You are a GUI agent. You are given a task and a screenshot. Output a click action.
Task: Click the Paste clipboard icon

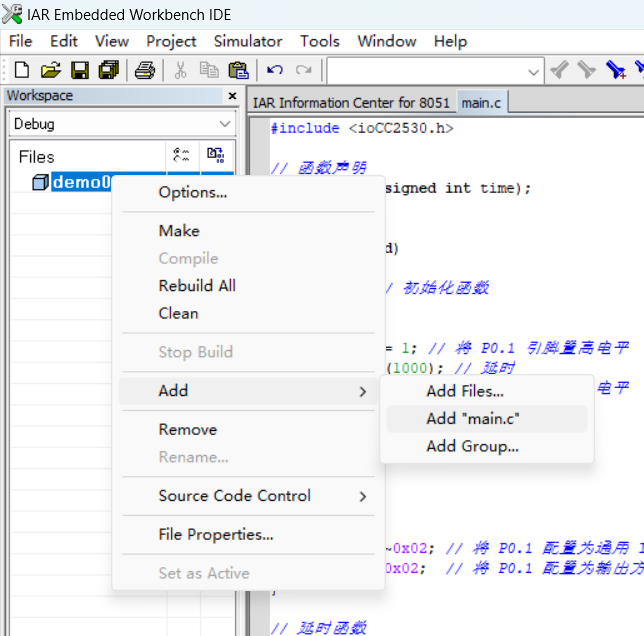(238, 70)
